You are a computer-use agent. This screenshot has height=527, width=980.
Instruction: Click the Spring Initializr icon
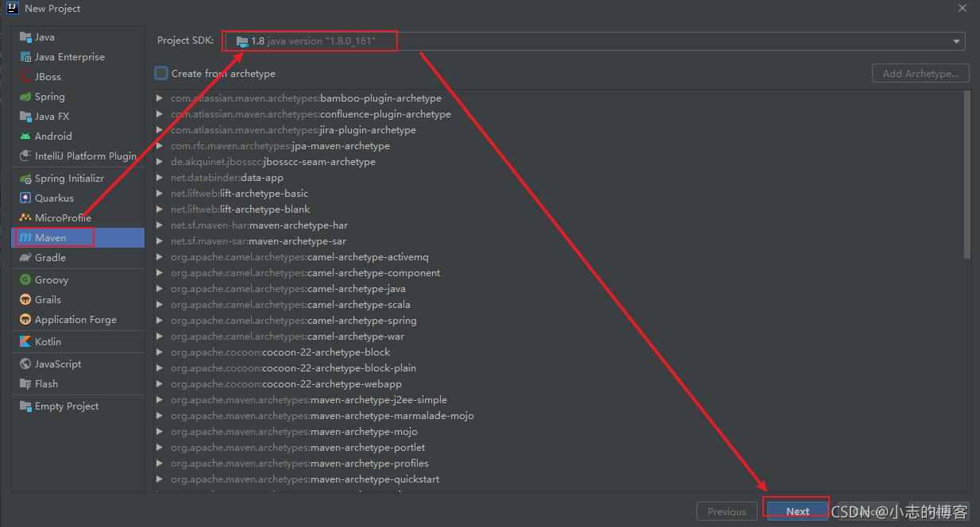coord(25,179)
